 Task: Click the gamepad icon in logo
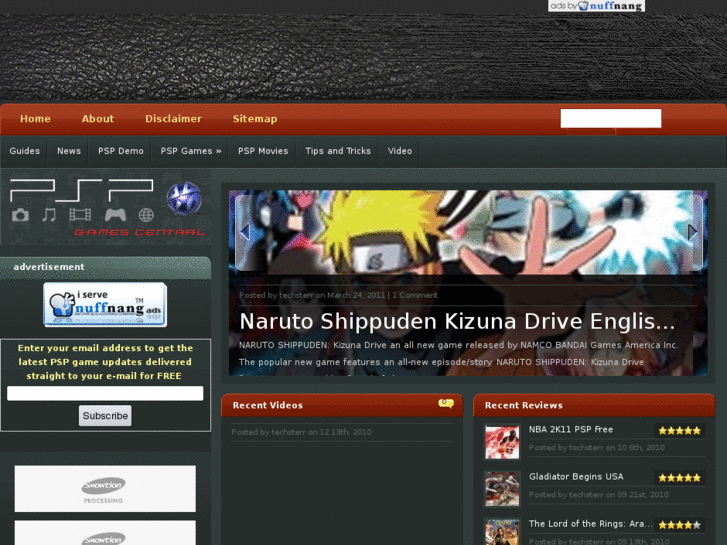point(115,215)
